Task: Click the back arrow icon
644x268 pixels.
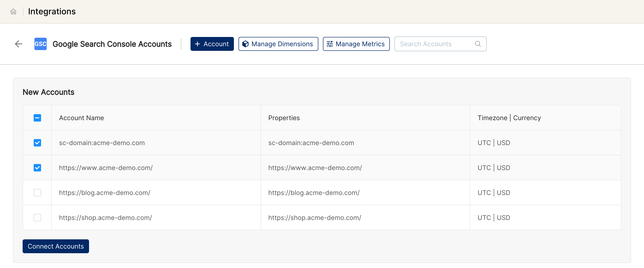Action: coord(18,44)
